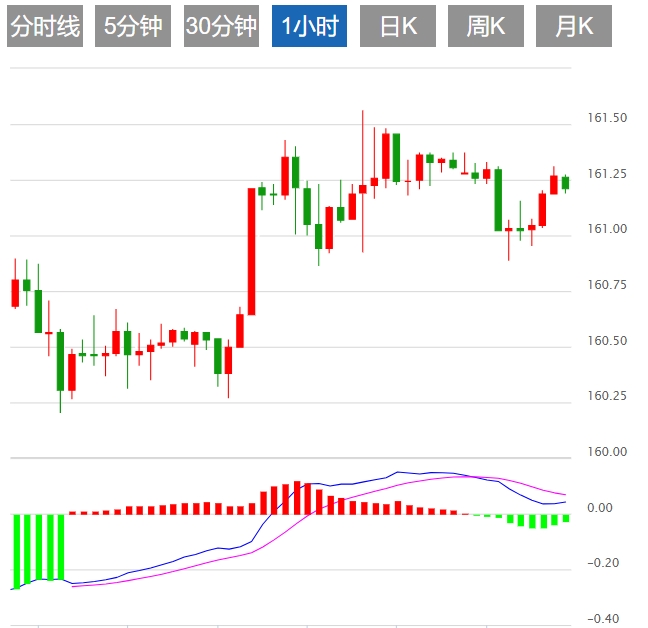Click the tallest red breakout candlestick
This screenshot has width=648, height=628.
[x=251, y=251]
